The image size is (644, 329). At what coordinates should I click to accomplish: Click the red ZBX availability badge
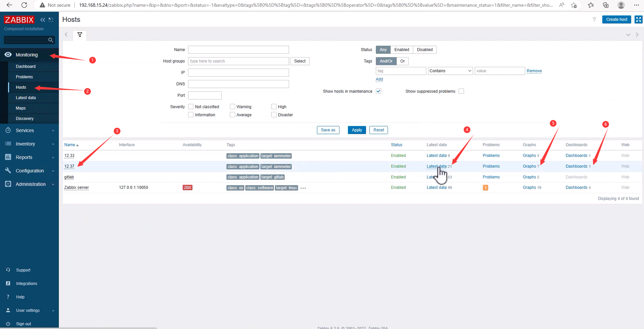coord(187,188)
